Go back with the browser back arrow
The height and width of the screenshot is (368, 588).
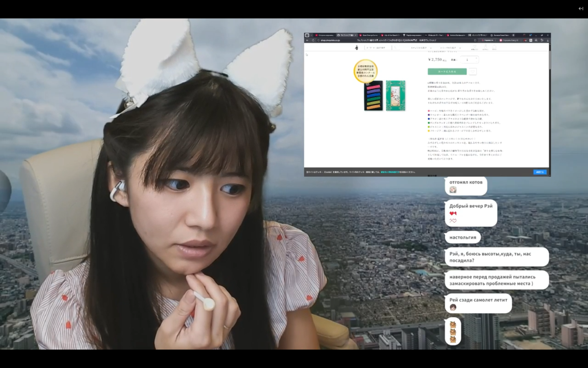tap(307, 40)
